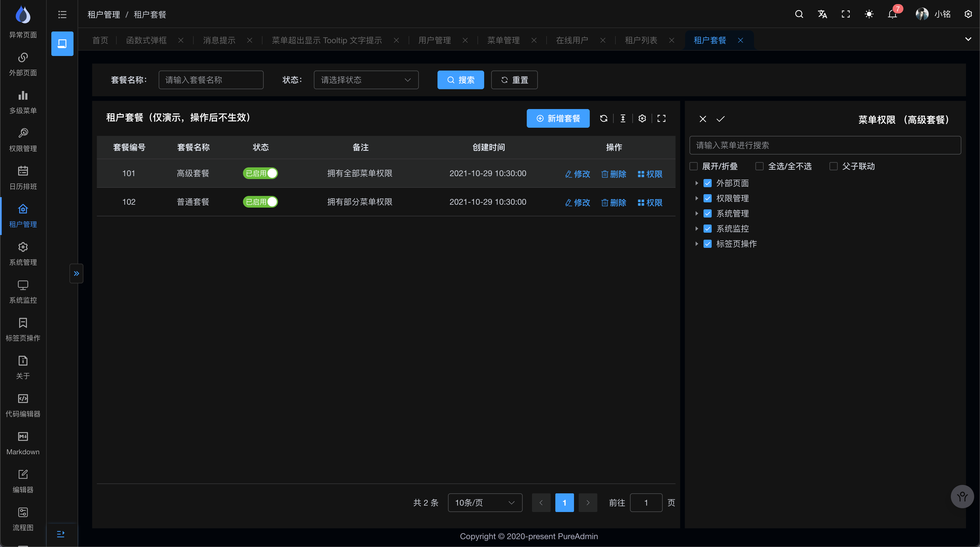Open the 10条/页 page size dropdown
The width and height of the screenshot is (980, 547).
click(485, 503)
